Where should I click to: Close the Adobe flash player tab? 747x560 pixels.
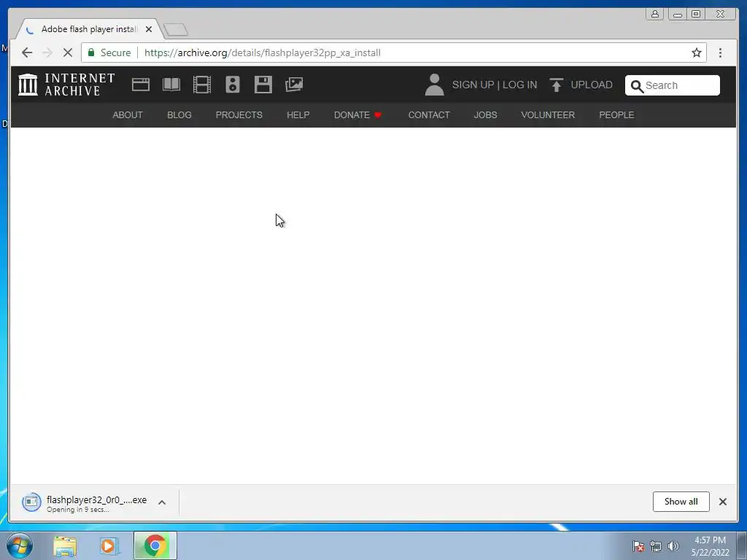(149, 29)
